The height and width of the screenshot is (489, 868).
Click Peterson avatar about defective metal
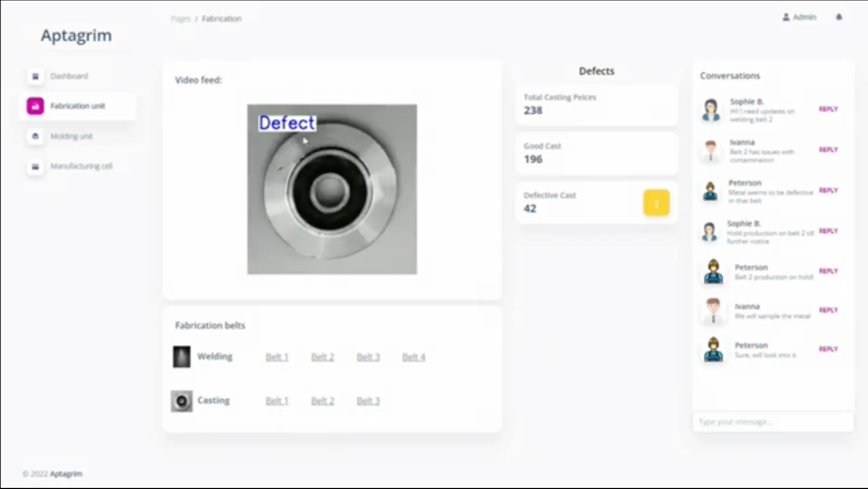pos(710,191)
